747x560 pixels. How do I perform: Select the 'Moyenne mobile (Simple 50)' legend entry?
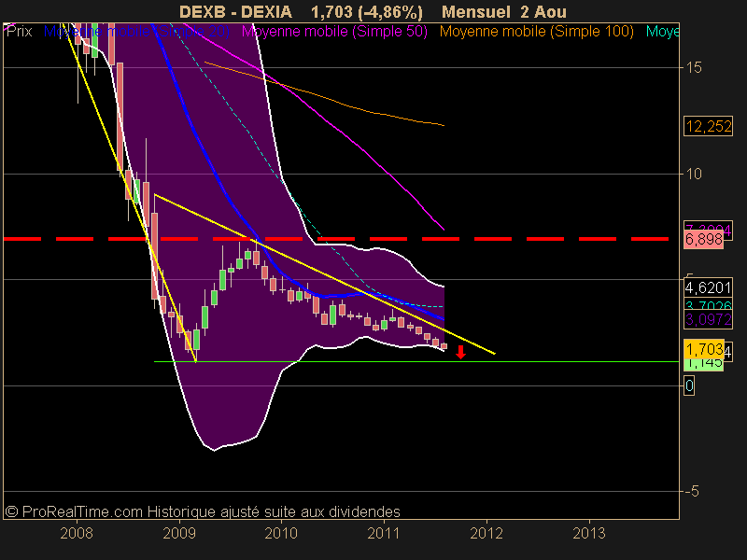[334, 32]
